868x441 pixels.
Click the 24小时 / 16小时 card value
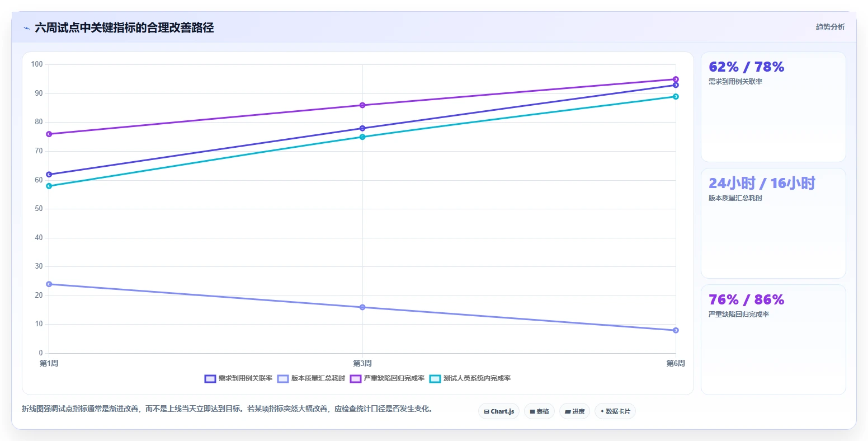(x=762, y=184)
